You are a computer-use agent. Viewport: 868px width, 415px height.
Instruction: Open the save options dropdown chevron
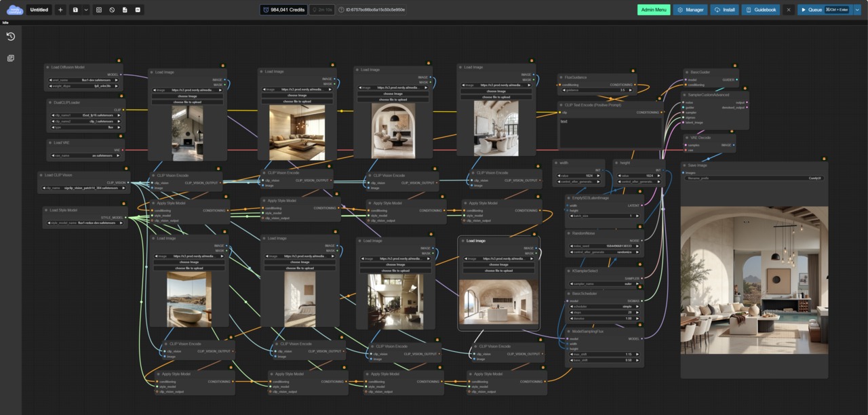86,10
